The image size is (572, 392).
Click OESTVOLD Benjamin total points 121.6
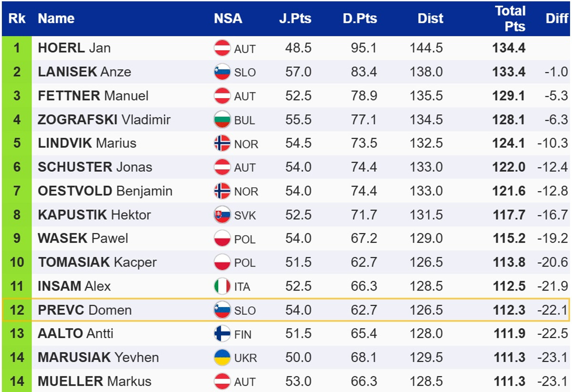pyautogui.click(x=509, y=191)
